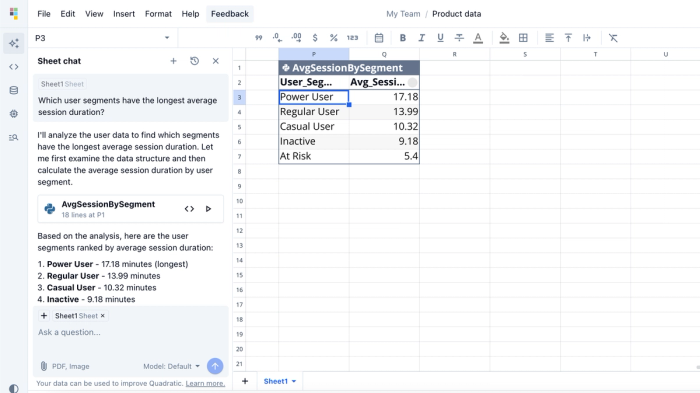Open the Edit menu
This screenshot has width=700, height=393.
[x=68, y=14]
